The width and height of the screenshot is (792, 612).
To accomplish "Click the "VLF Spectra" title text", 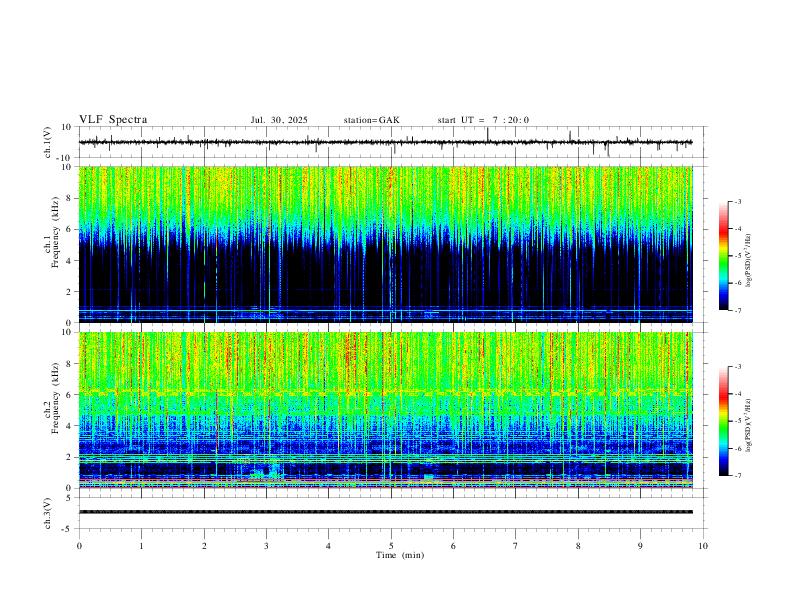I will 113,120.
